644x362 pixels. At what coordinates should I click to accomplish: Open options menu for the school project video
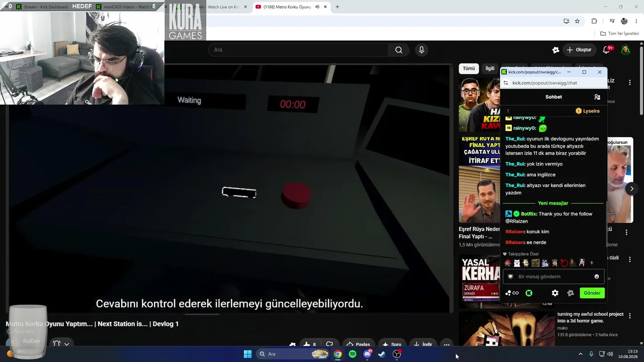pyautogui.click(x=629, y=316)
